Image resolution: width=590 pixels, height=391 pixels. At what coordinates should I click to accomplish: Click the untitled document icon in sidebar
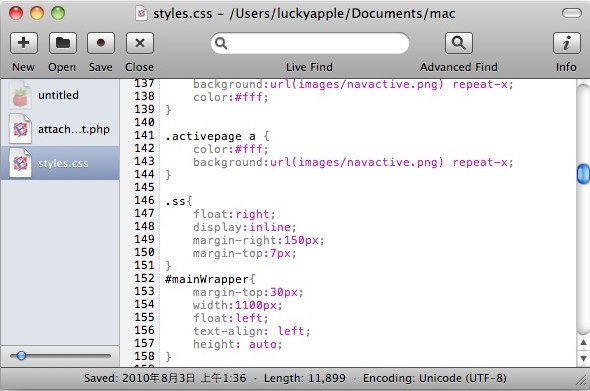point(20,96)
